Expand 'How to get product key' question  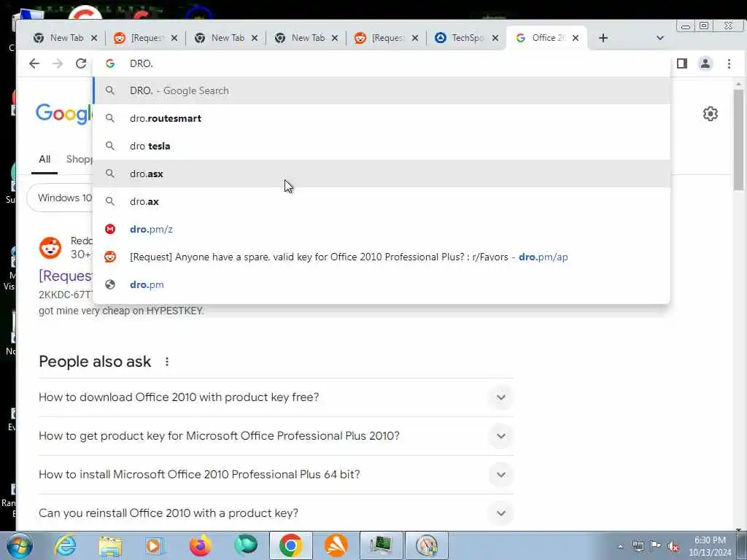[276, 436]
